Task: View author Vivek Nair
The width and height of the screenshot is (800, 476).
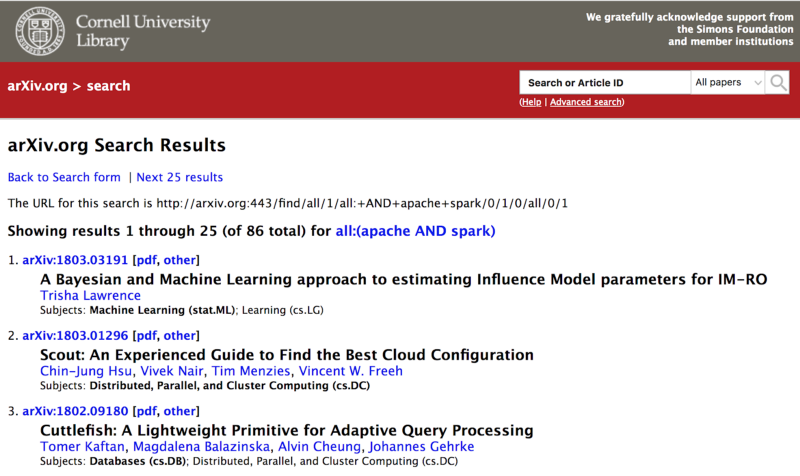Action: tap(172, 371)
